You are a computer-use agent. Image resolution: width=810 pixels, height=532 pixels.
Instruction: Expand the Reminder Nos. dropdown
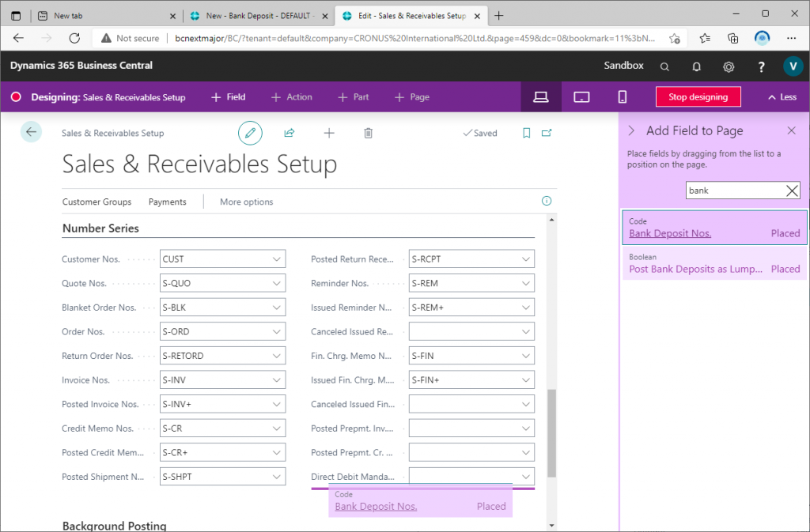pyautogui.click(x=525, y=283)
